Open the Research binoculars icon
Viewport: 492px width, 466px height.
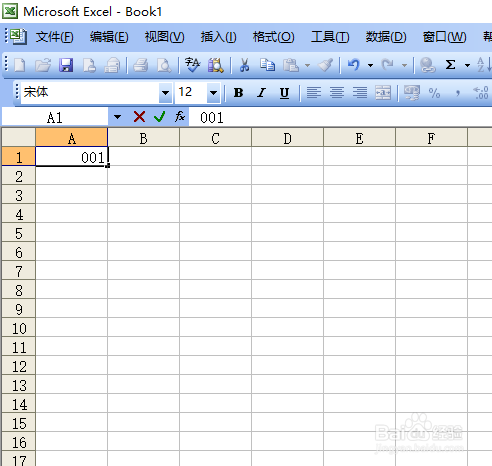click(x=216, y=65)
